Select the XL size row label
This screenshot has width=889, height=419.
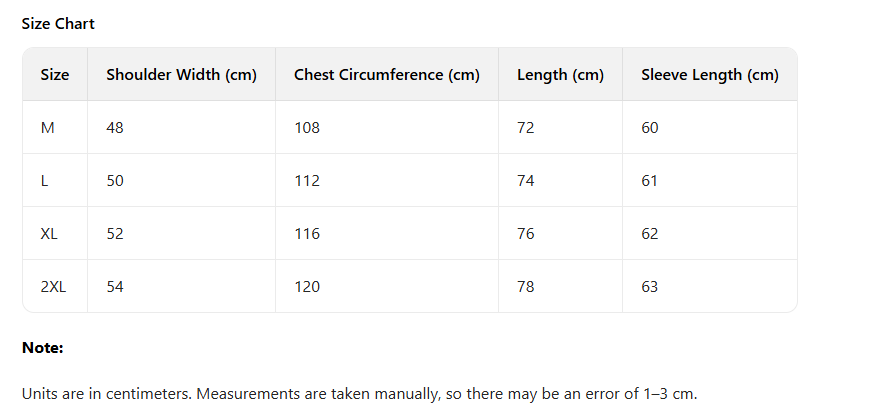[49, 234]
